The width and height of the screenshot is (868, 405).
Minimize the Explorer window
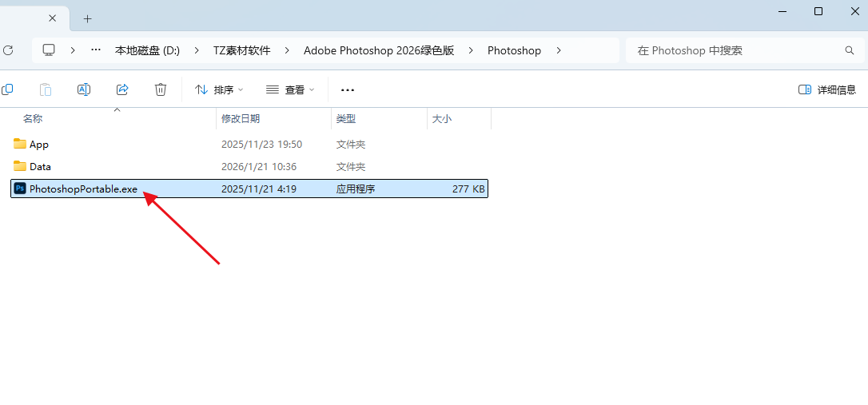pos(782,11)
